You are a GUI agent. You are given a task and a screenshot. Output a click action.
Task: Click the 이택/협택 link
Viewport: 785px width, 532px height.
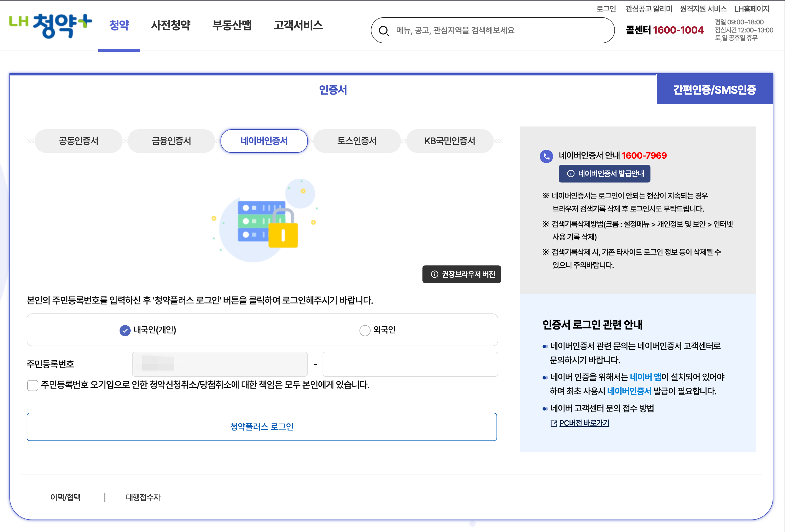[65, 497]
